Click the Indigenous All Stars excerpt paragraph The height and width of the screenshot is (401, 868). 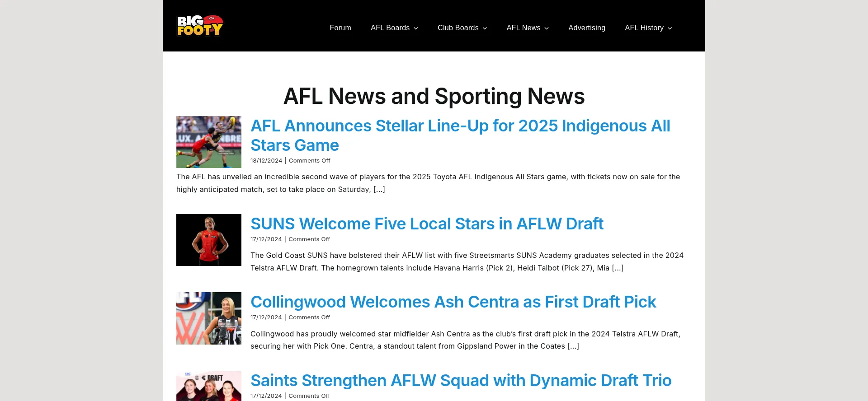coord(428,183)
